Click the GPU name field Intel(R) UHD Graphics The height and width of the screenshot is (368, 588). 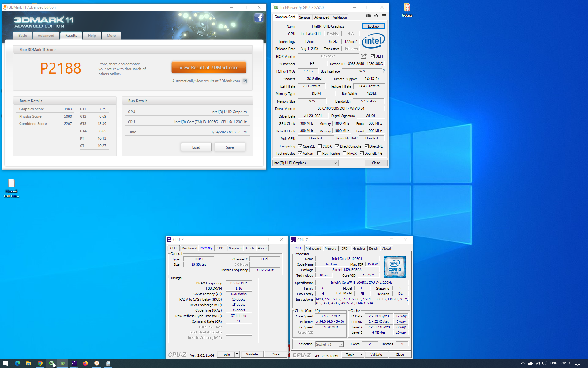pyautogui.click(x=328, y=26)
